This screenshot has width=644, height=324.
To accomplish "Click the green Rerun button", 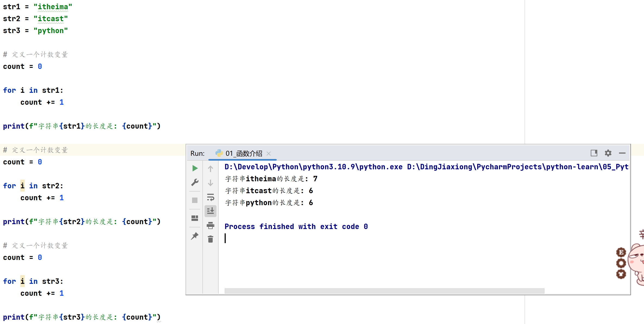I will point(195,168).
